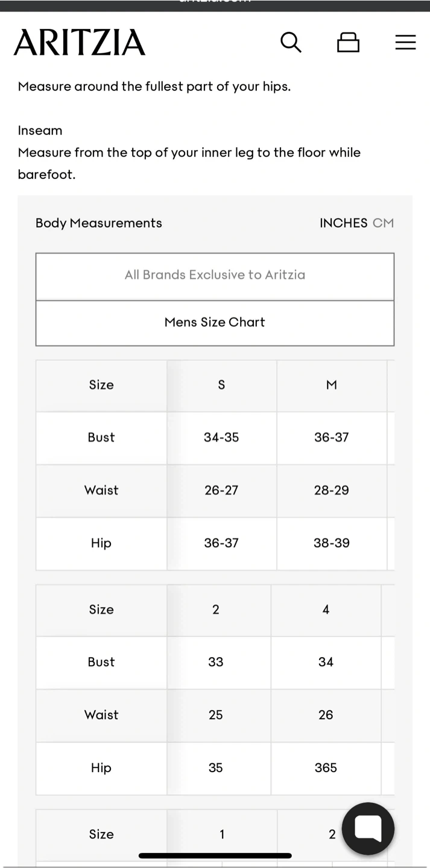
Task: Click the size 2 column header
Action: pos(216,609)
